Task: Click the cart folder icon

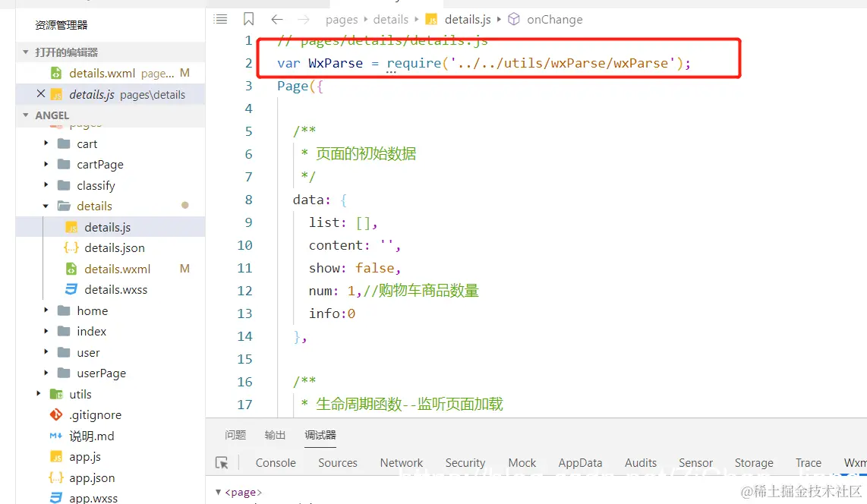Action: [64, 143]
